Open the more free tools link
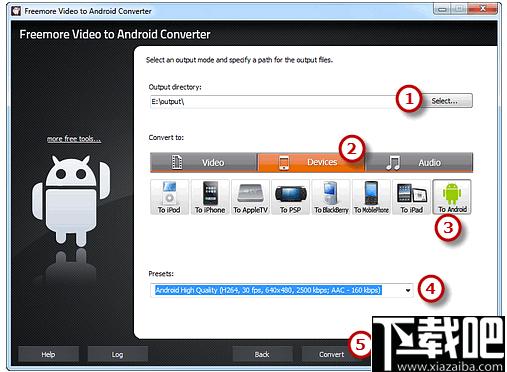This screenshot has height=372, width=507. point(74,139)
